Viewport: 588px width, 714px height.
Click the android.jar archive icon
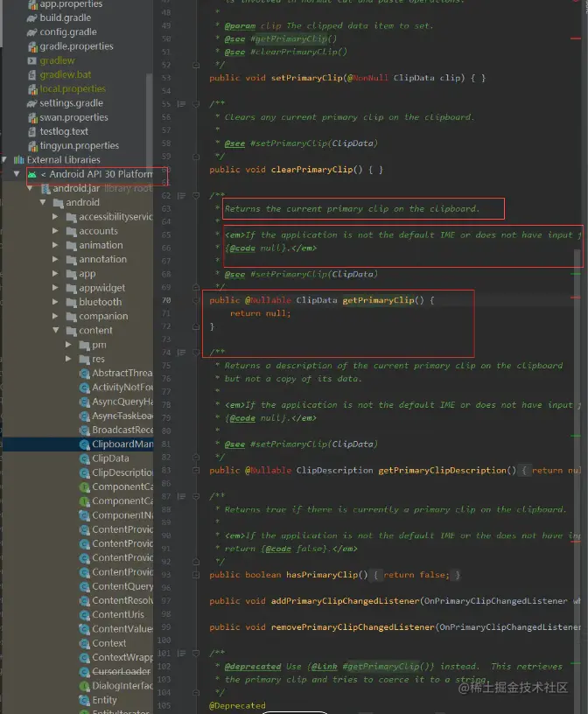click(x=45, y=188)
